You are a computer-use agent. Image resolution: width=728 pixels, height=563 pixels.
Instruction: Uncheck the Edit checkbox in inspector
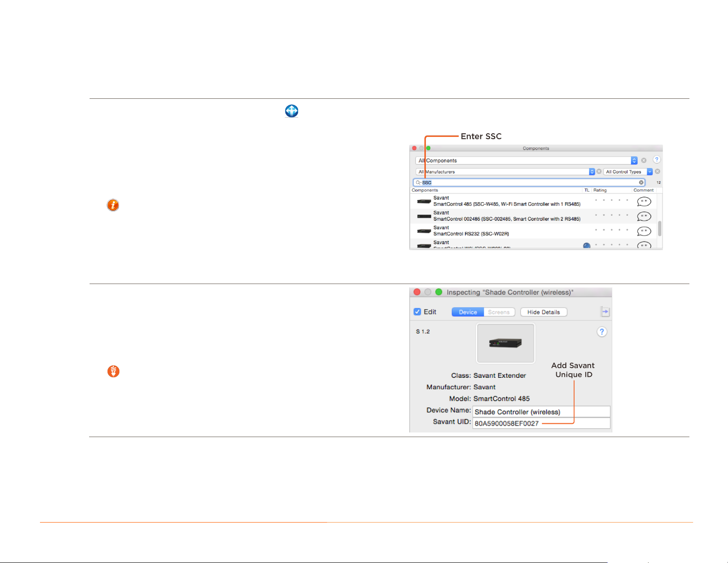[418, 312]
